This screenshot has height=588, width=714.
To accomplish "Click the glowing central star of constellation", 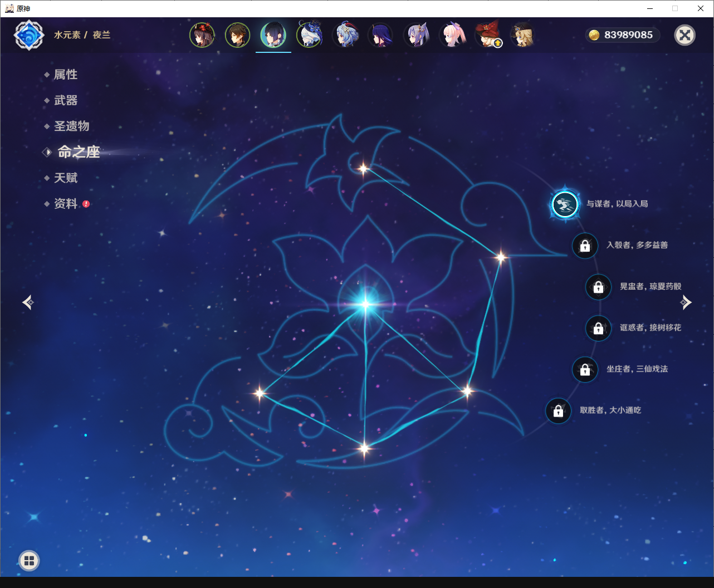I will [x=365, y=303].
